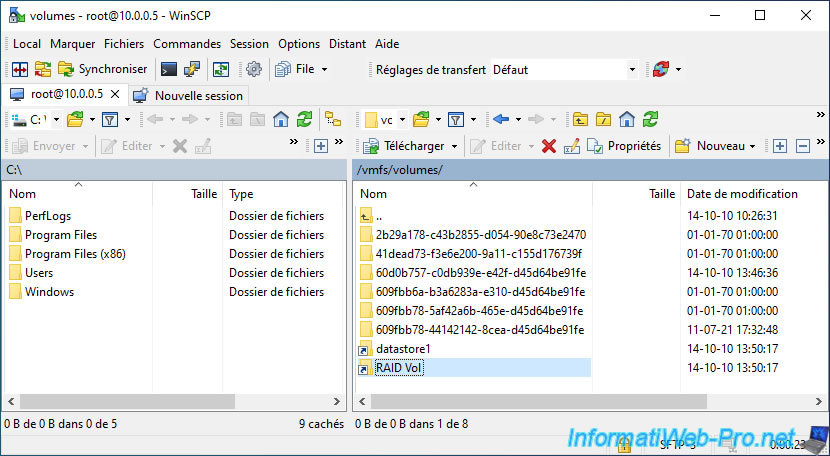This screenshot has width=830, height=456.
Task: Click the Compare directories icon
Action: point(19,69)
